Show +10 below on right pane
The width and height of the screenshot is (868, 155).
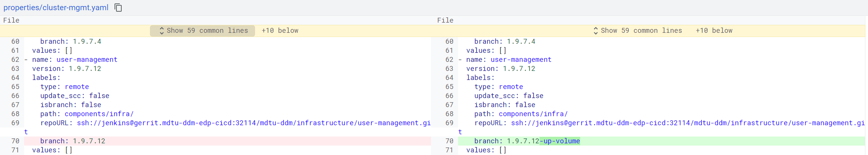point(714,31)
